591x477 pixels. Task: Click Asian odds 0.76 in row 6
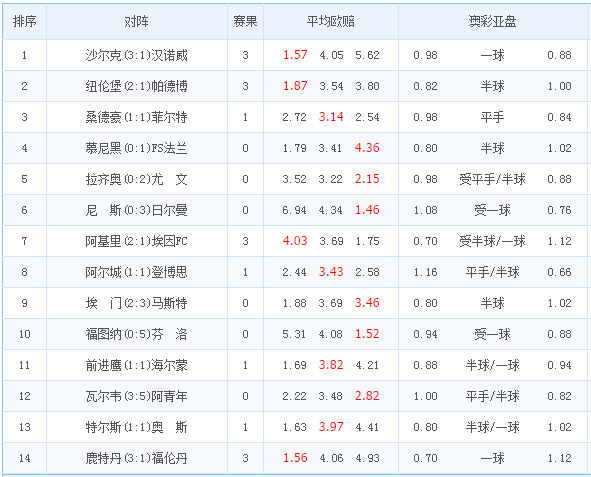[x=559, y=210]
